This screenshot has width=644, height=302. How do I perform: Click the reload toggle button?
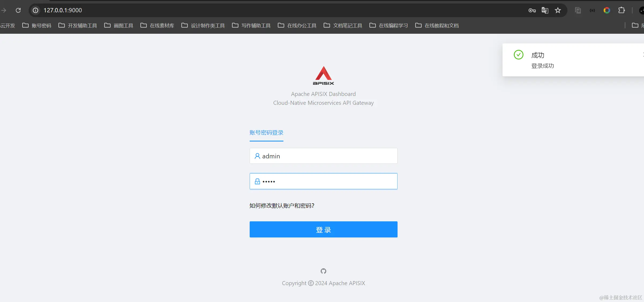coord(18,10)
